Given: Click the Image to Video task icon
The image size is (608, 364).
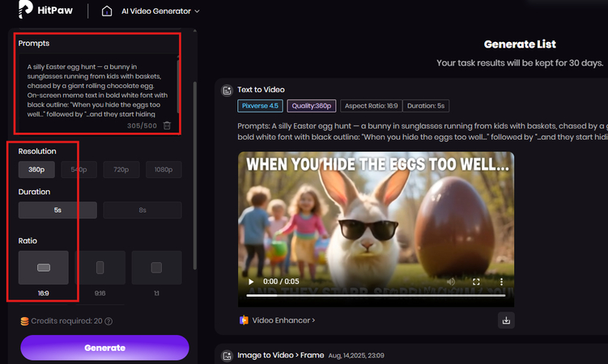Looking at the screenshot, I should click(x=227, y=355).
